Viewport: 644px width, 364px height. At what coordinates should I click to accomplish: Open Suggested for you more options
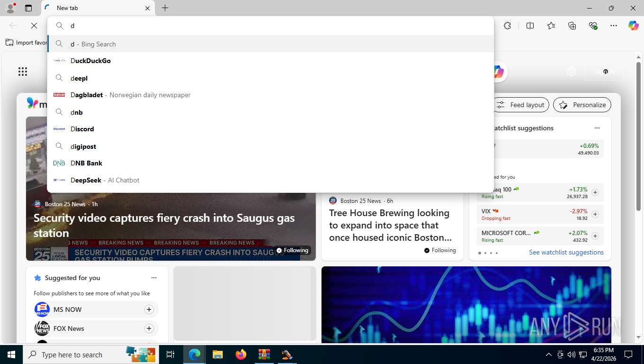[154, 278]
